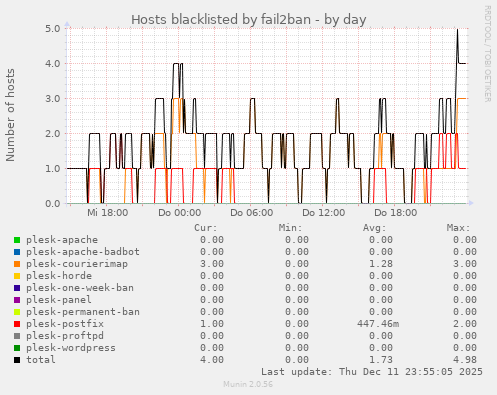Image resolution: width=497 pixels, height=395 pixels.
Task: Click the 'Do 00:00' time axis label
Action: [180, 213]
